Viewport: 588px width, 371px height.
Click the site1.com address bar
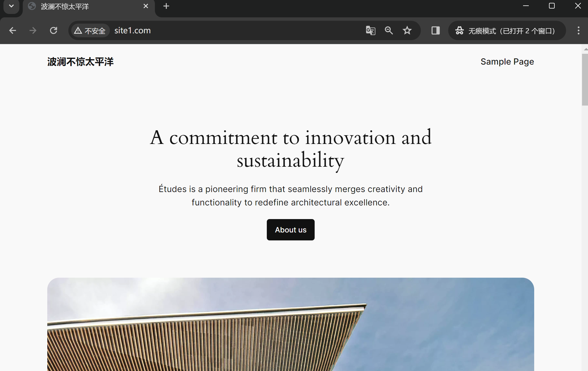(228, 30)
